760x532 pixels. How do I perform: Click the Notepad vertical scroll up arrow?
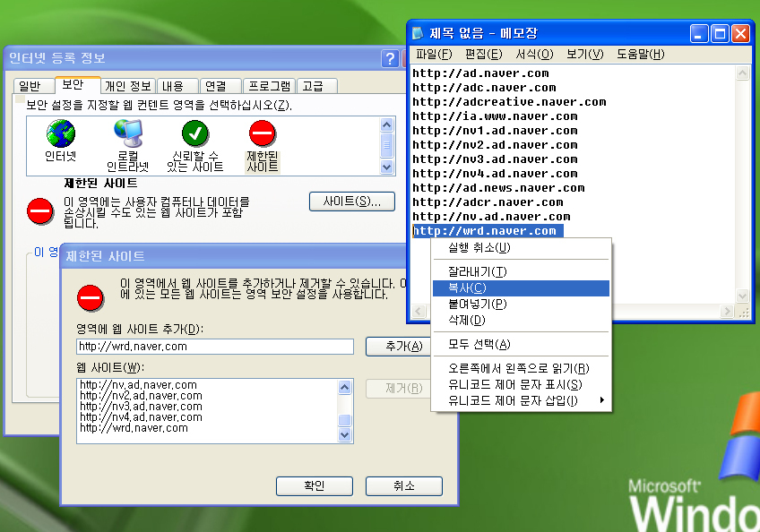743,73
